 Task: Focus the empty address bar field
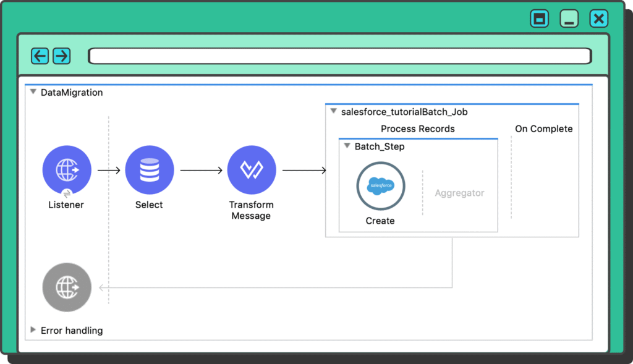point(339,56)
